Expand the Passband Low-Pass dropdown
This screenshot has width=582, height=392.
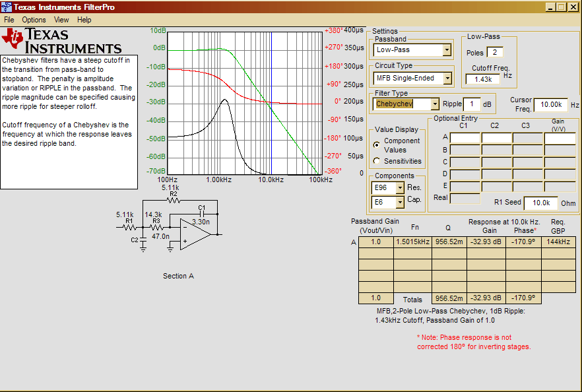[x=447, y=49]
